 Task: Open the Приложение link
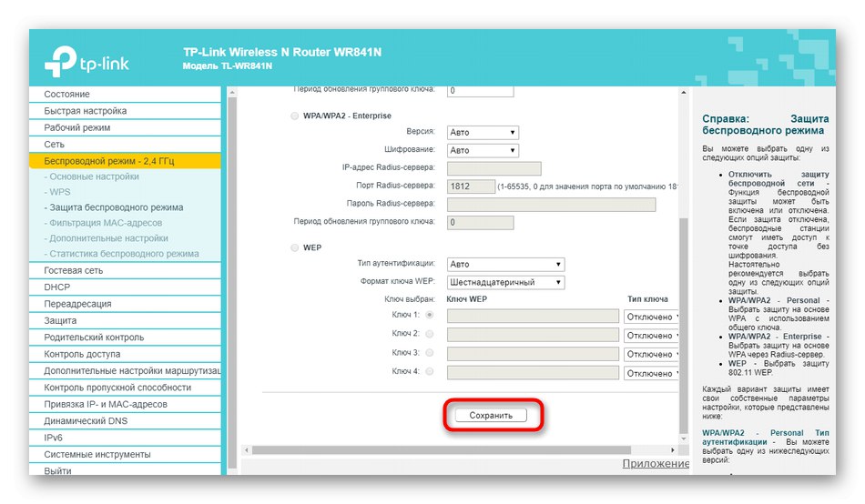point(656,464)
